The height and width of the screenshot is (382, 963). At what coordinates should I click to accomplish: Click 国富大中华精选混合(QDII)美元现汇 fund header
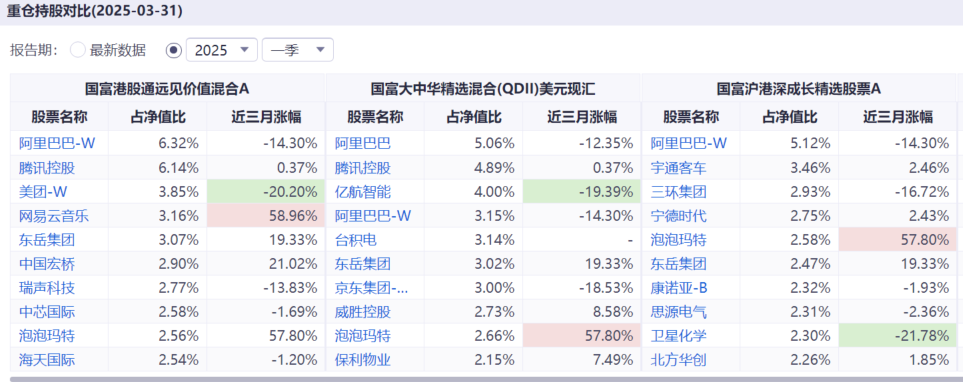pyautogui.click(x=483, y=88)
